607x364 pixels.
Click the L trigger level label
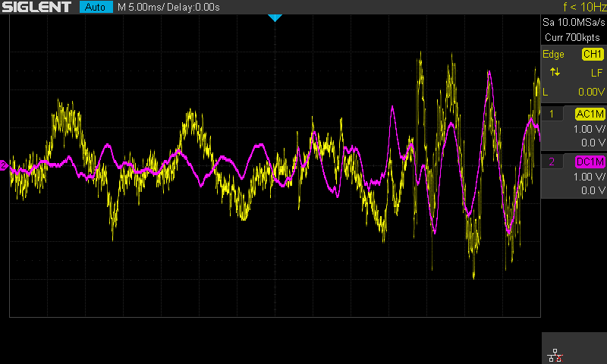tap(546, 92)
